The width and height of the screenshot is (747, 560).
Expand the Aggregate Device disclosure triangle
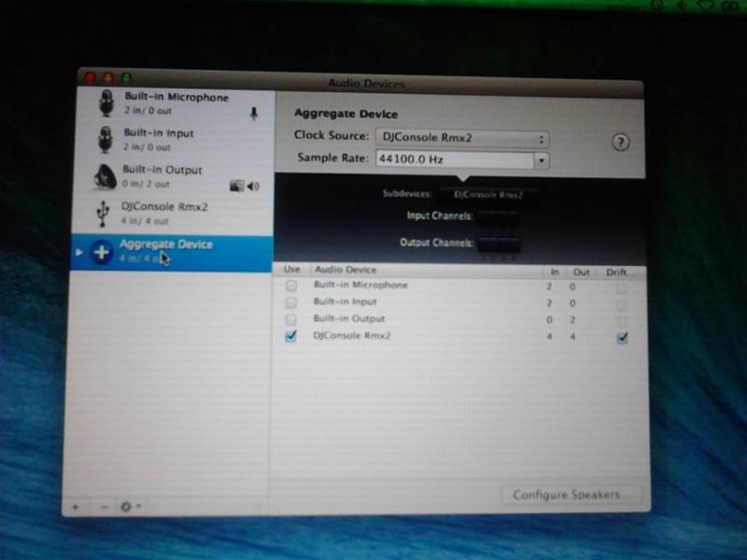[x=78, y=252]
